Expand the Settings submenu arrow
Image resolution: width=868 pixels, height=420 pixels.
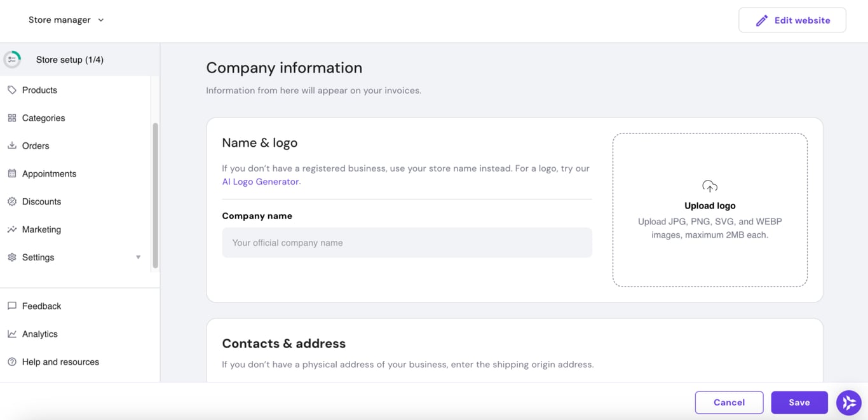139,257
